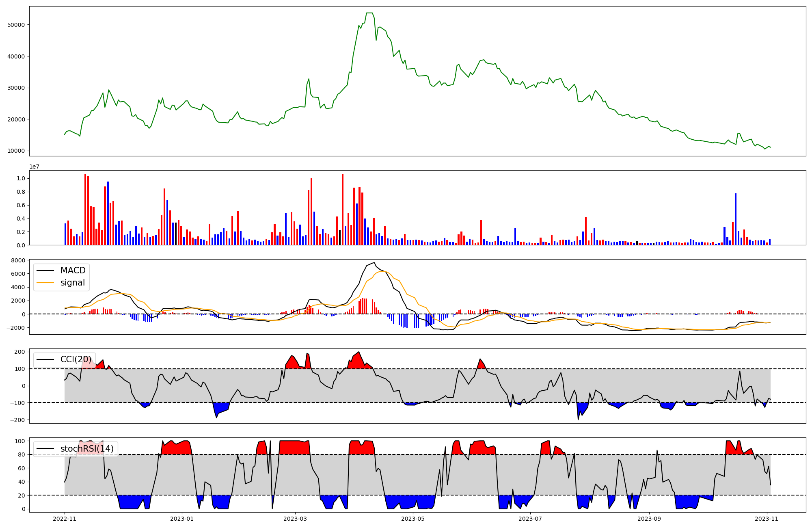Click the 2023-05 date tick label
Screen dimensions: 812x528
(413, 519)
